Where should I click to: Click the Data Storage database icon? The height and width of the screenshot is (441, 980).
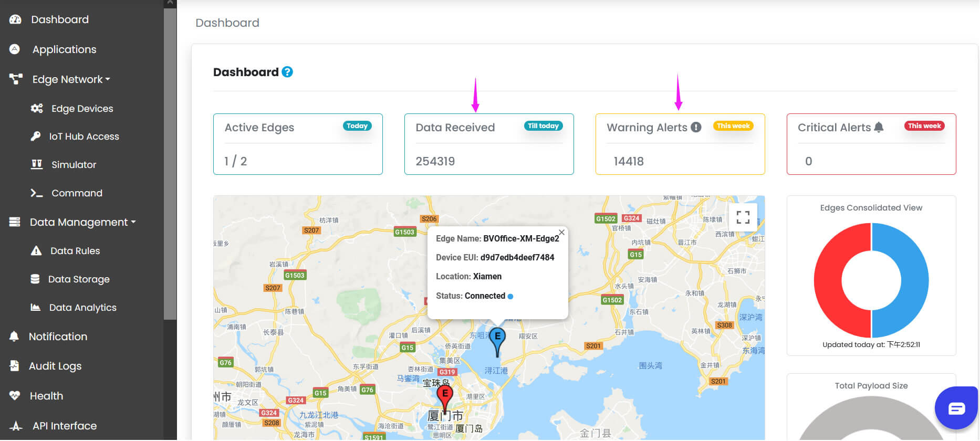(35, 279)
